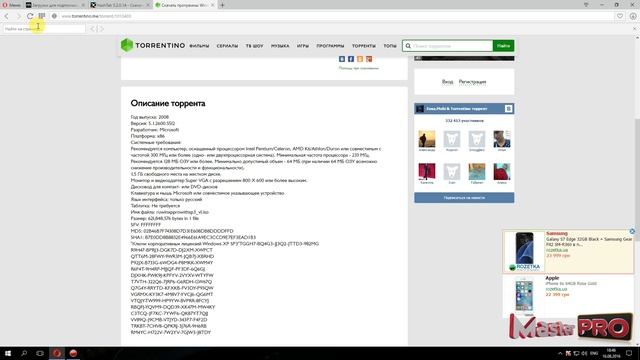Show hidden system tray icons
Viewport: 640px width, 360px height.
[x=560, y=353]
